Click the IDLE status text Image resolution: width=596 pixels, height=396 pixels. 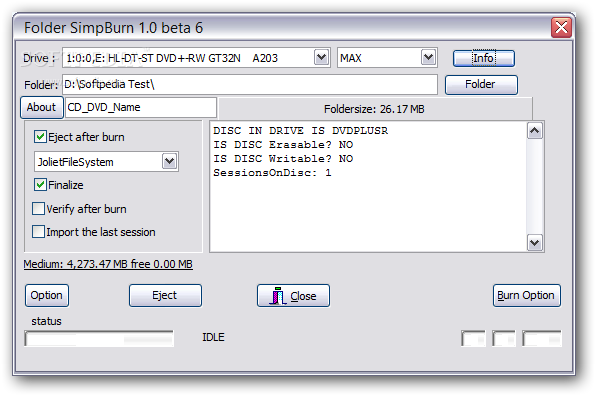[x=213, y=337]
